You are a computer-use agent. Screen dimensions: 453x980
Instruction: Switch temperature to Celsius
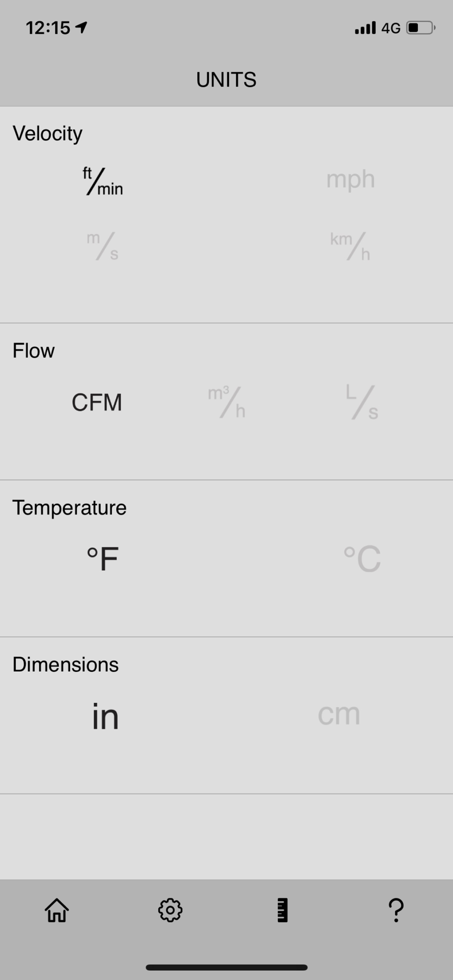[362, 559]
